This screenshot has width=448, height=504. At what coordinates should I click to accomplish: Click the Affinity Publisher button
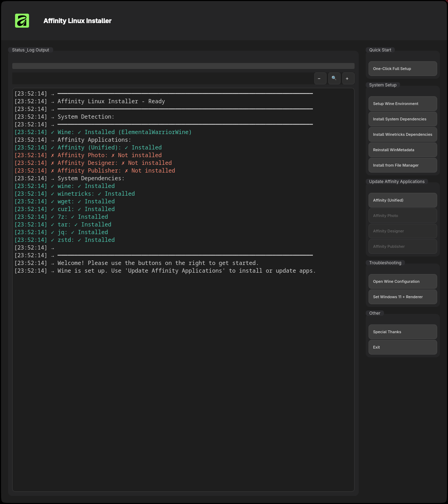403,246
